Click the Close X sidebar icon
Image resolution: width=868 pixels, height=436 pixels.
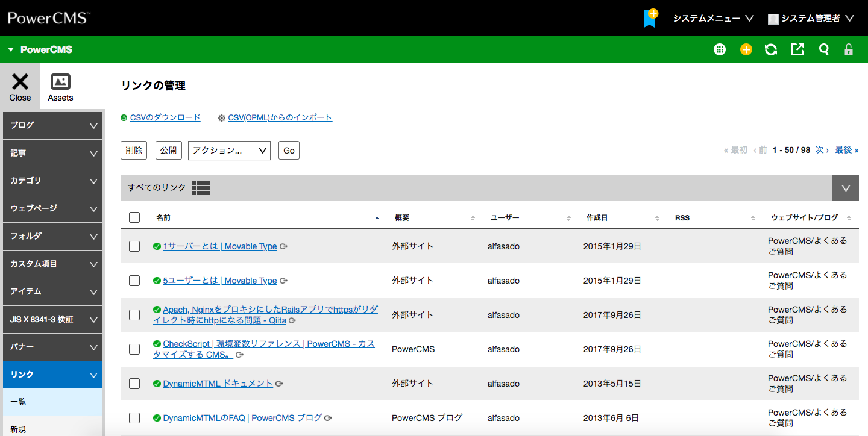pos(20,87)
